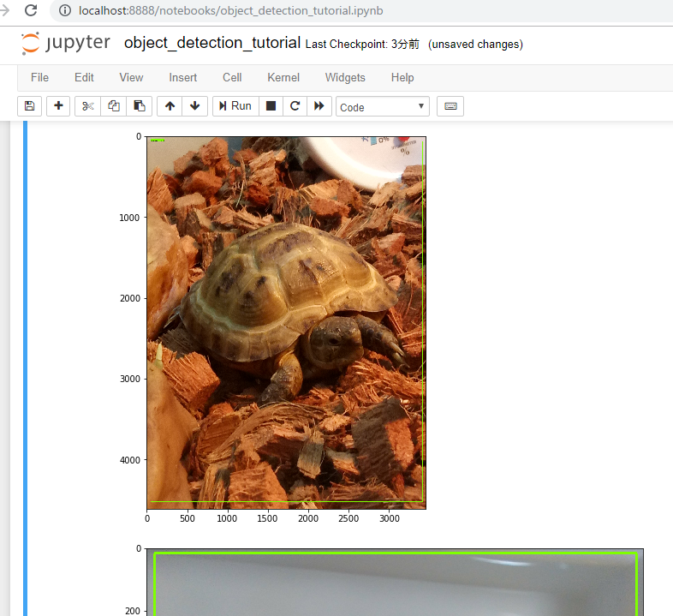Open the cell type Code dropdown
Image resolution: width=673 pixels, height=616 pixels.
point(383,107)
